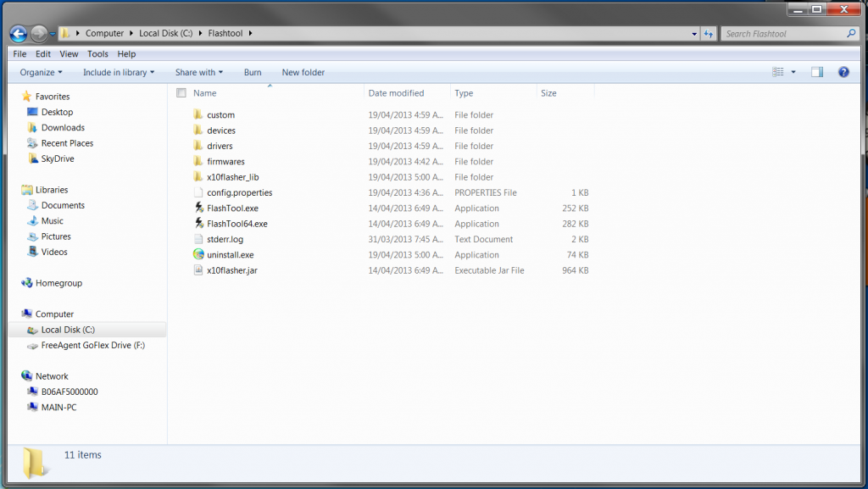Open the View menu
868x489 pixels.
click(69, 53)
